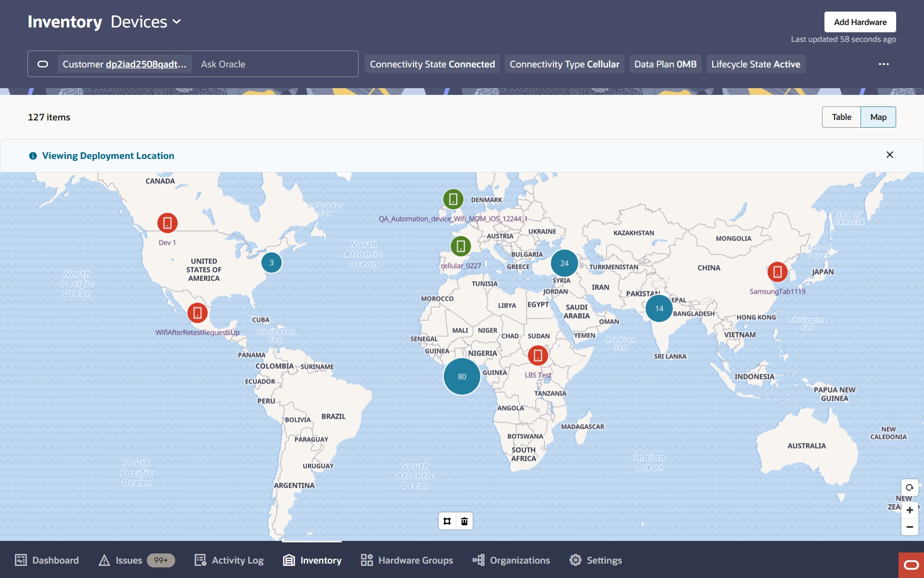924x578 pixels.
Task: Click the Connectivity Type Cellular filter chip
Action: [x=565, y=64]
